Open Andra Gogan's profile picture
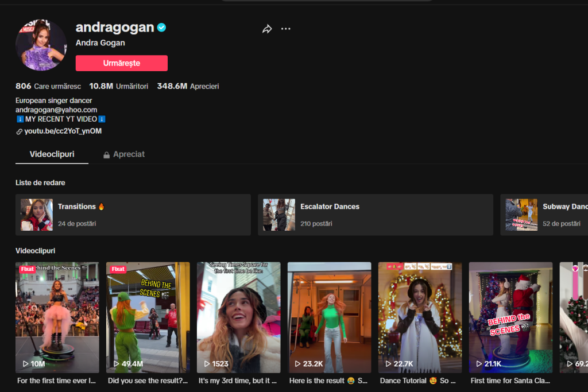Image resolution: width=588 pixels, height=392 pixels. pos(41,45)
